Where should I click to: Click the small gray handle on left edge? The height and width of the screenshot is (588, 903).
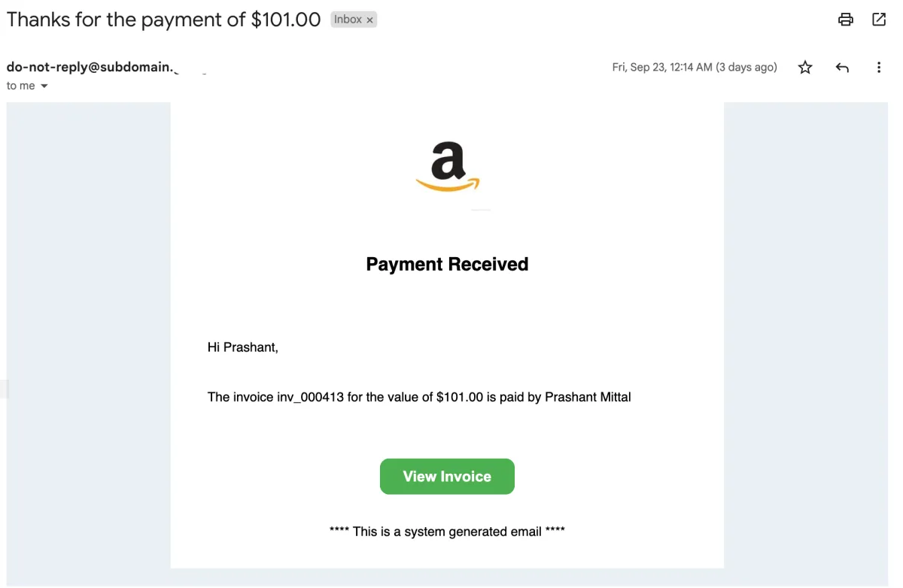tap(4, 389)
